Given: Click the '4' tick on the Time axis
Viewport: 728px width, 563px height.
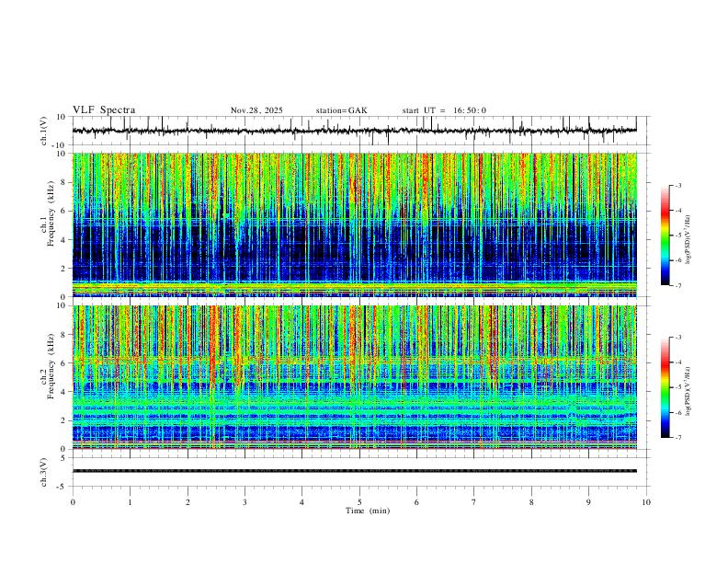Looking at the screenshot, I should coord(301,502).
